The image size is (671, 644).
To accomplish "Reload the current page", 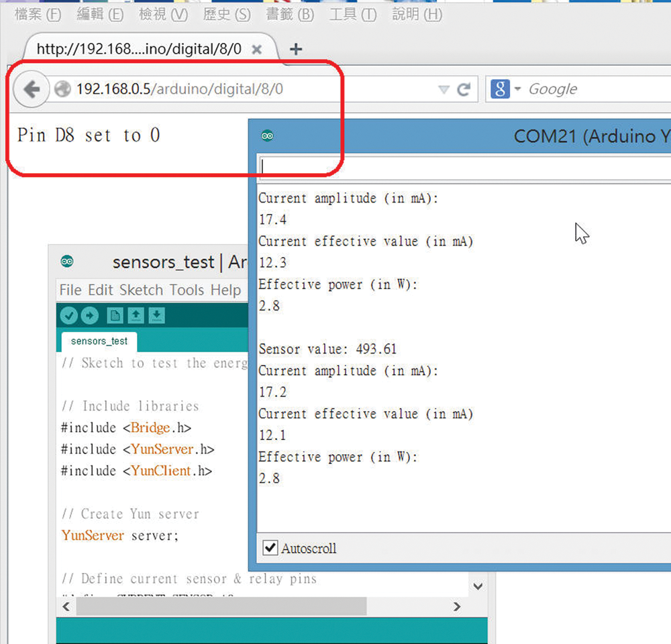I will 463,89.
